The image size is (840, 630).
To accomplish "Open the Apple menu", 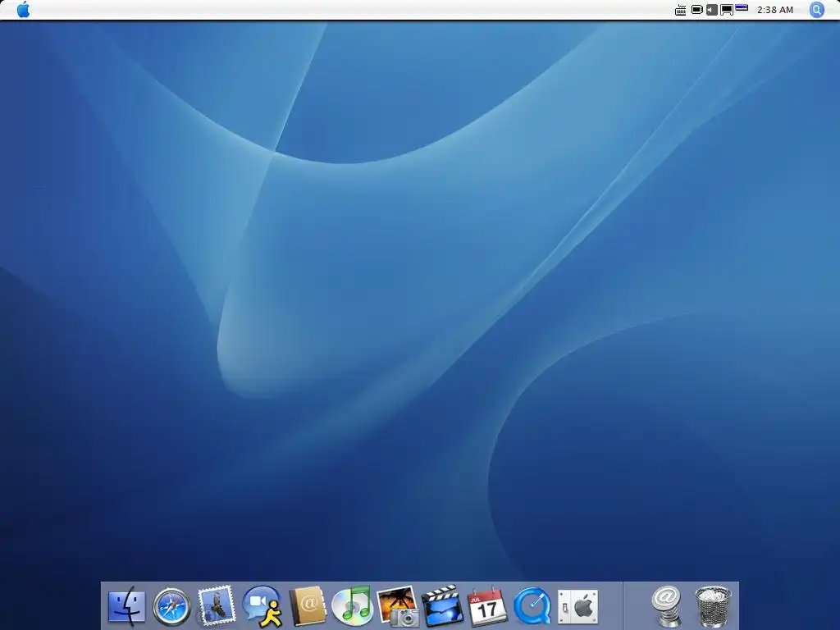I will tap(23, 9).
